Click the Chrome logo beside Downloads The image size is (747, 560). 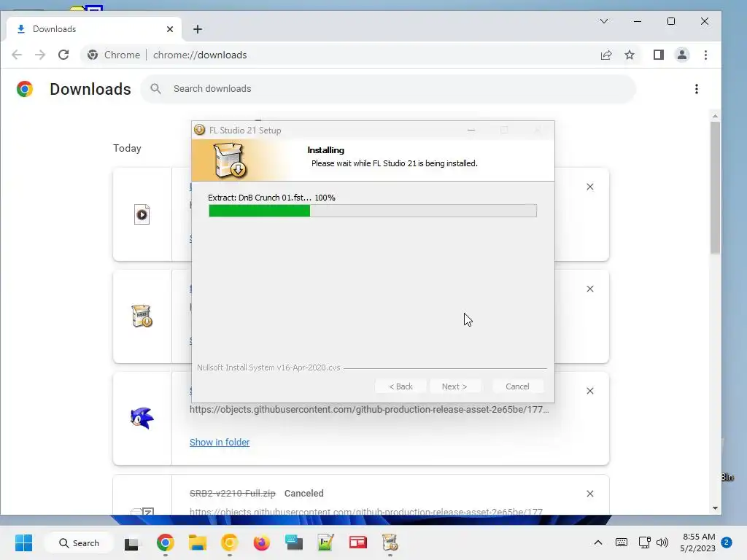coord(25,89)
